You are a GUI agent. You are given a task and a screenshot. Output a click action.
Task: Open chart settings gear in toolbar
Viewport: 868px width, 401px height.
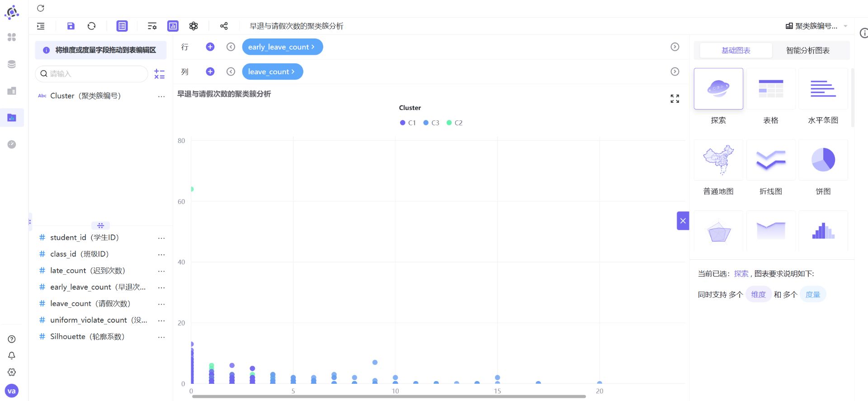[193, 26]
